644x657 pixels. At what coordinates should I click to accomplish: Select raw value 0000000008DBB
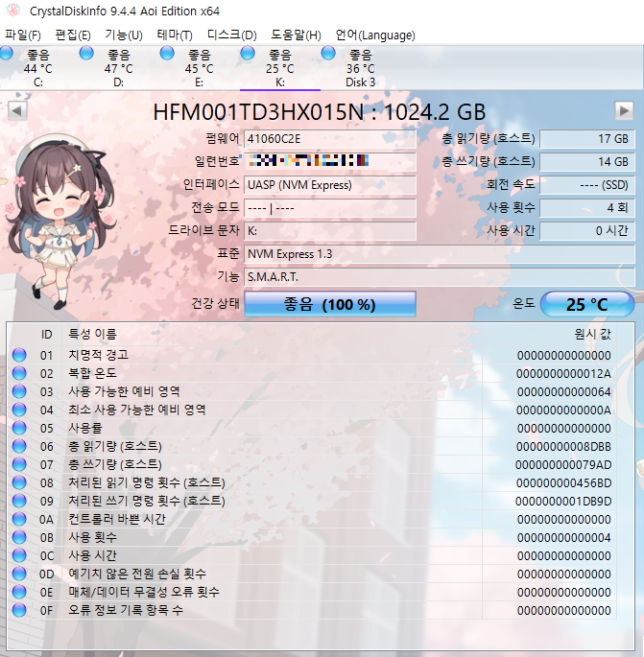(563, 446)
